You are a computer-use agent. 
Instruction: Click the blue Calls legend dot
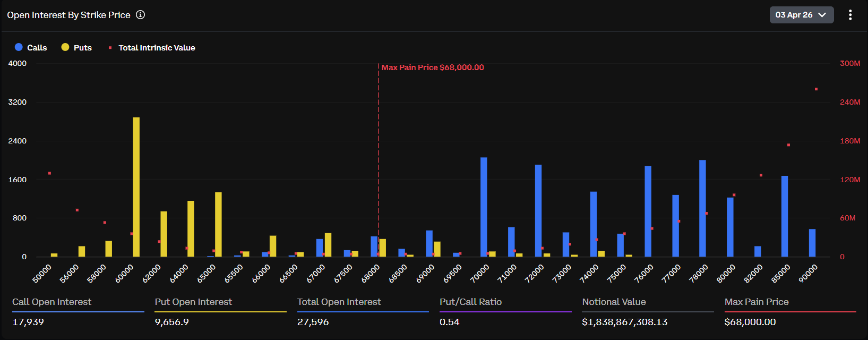click(x=19, y=47)
